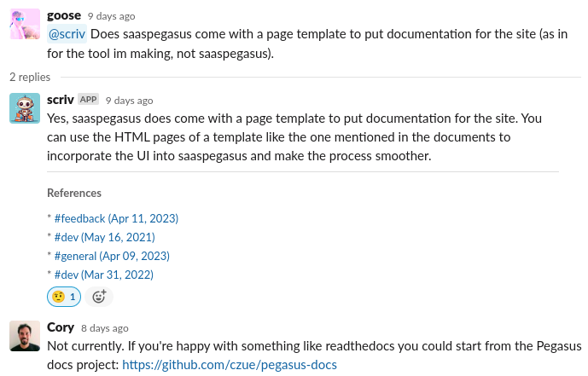Click Cory's profile photo
The width and height of the screenshot is (588, 376).
[24, 336]
